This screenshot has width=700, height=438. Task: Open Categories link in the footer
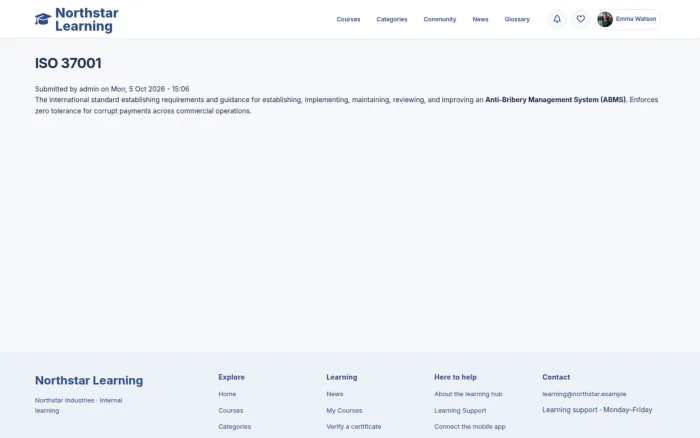click(x=234, y=426)
